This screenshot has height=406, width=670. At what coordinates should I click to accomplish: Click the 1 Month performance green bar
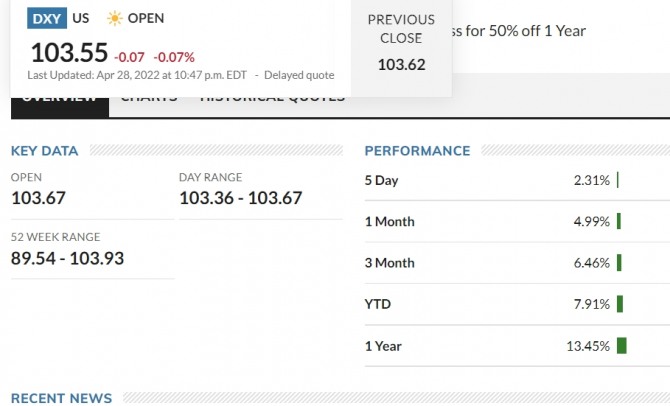[619, 221]
